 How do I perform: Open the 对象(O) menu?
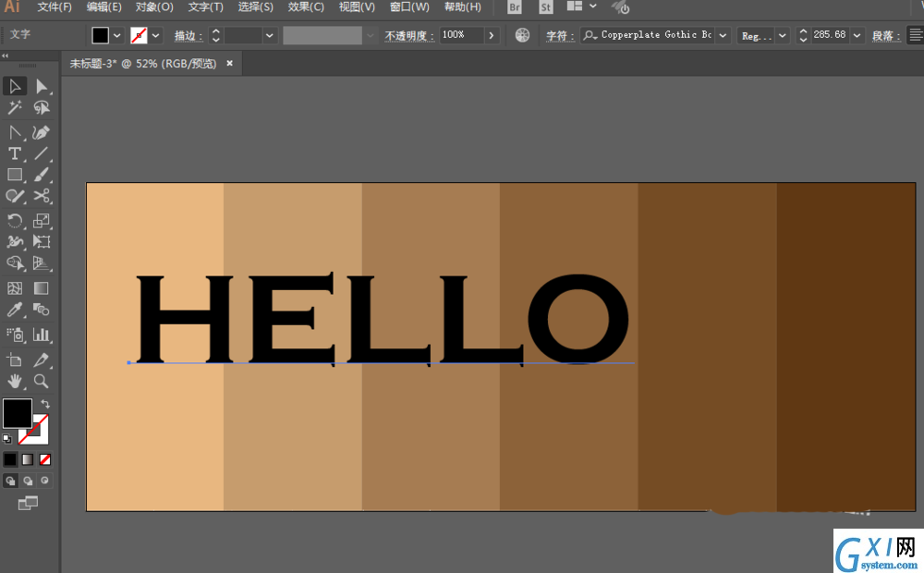(x=154, y=7)
